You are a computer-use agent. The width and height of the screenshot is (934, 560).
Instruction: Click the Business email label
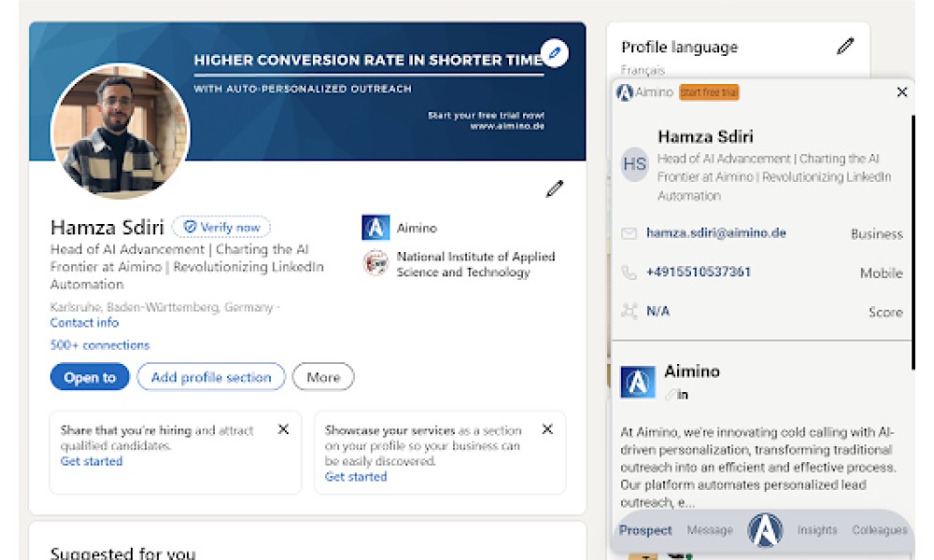click(876, 234)
